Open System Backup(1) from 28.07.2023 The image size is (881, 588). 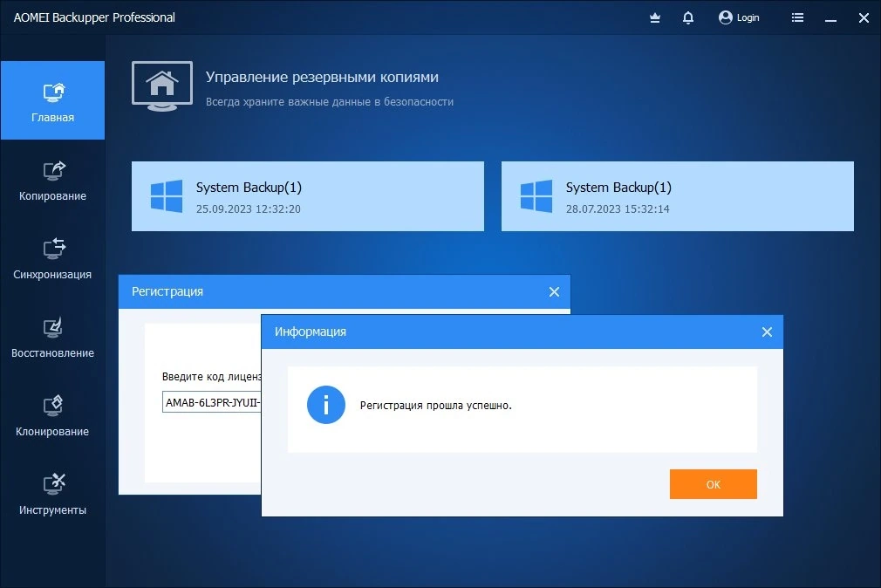(677, 196)
